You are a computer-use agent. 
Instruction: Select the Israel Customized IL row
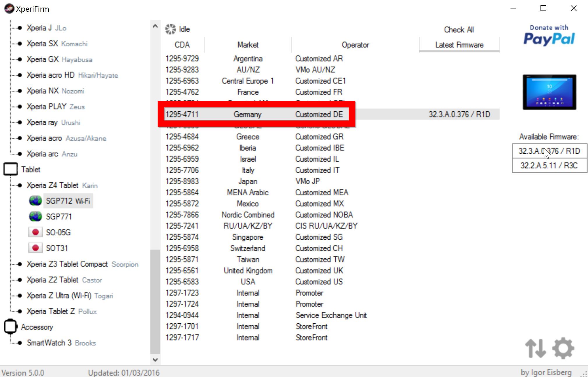(331, 159)
